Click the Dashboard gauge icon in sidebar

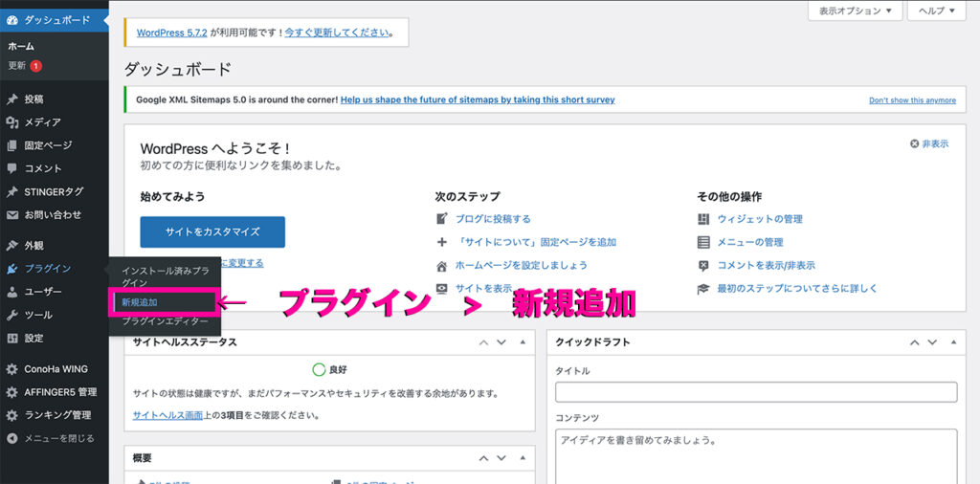tap(11, 20)
